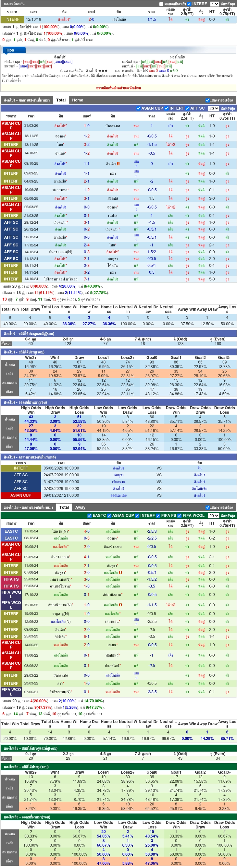Toggle แสดงรายละเอียด checkbox in Singapore results header
Image resolution: width=237 pixels, height=868 pixels.
click(207, 101)
